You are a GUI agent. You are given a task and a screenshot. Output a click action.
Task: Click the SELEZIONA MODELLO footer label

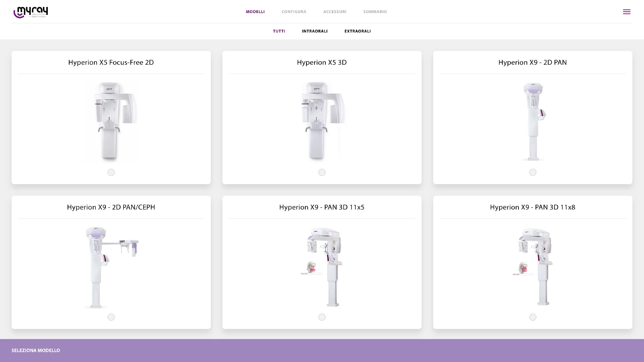(36, 350)
